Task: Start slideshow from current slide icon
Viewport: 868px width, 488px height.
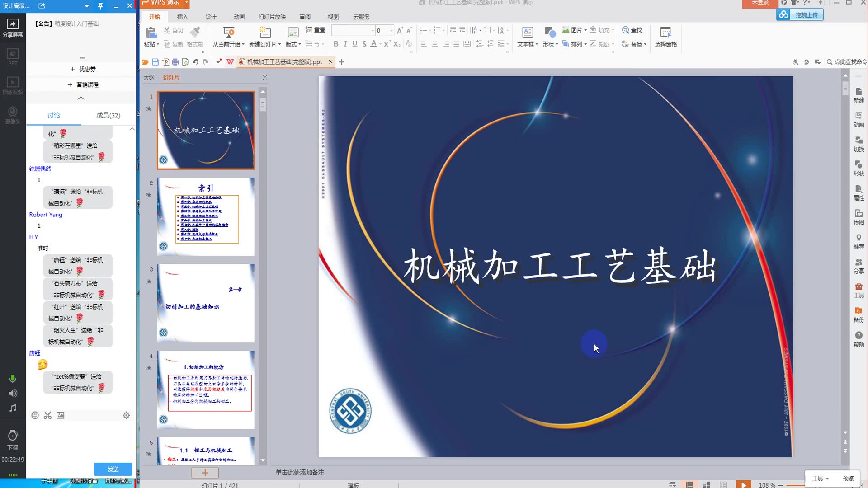Action: coord(229,32)
